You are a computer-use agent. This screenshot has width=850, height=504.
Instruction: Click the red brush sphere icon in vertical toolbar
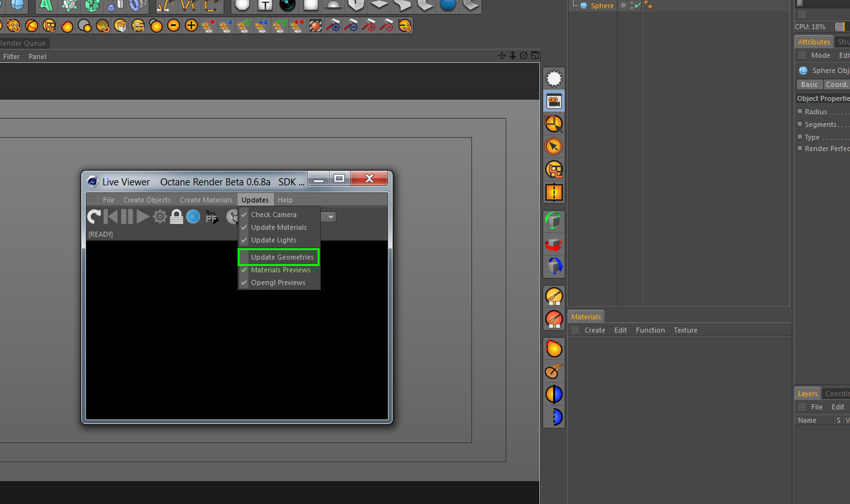[554, 319]
